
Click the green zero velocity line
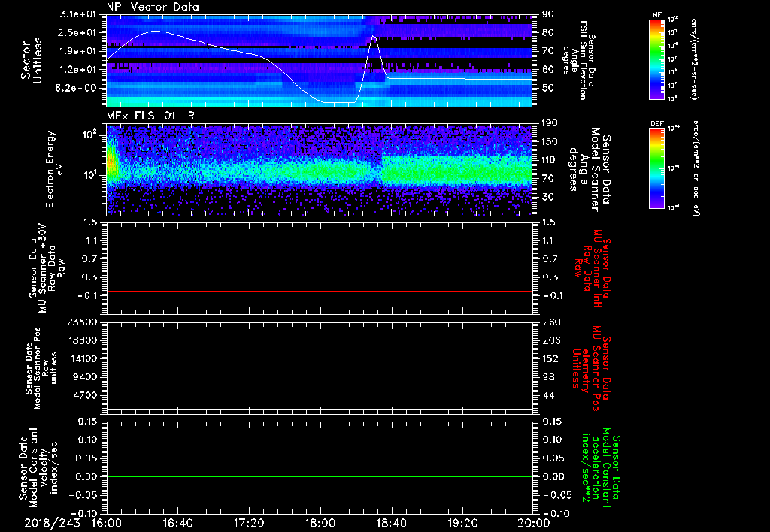pos(320,476)
